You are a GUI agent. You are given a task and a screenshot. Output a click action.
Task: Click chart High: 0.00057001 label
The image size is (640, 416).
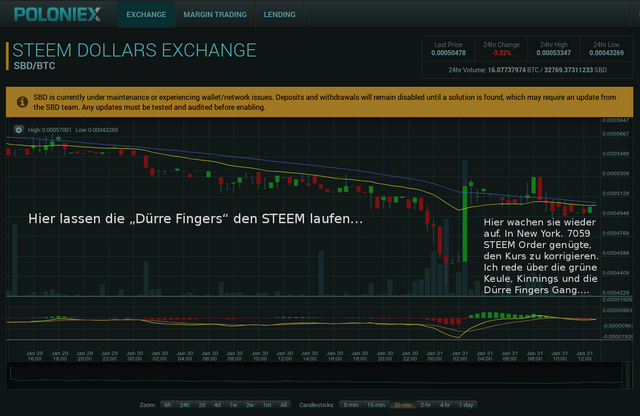[x=49, y=130]
